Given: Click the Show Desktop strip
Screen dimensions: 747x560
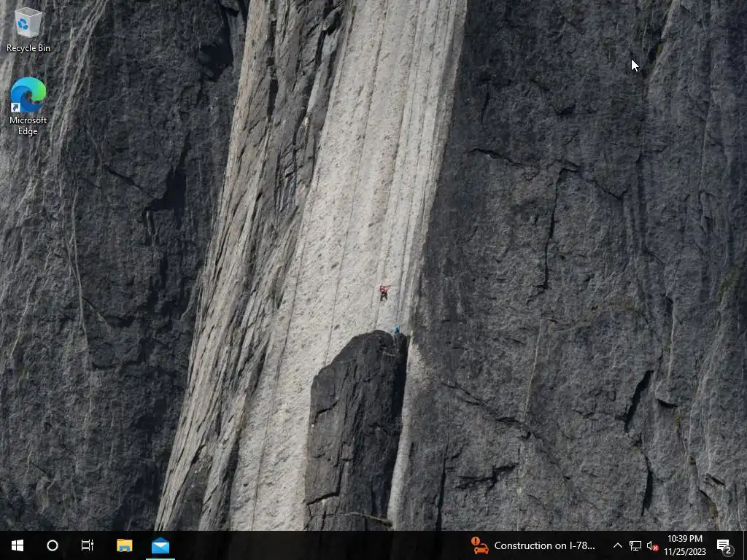Looking at the screenshot, I should 745,545.
